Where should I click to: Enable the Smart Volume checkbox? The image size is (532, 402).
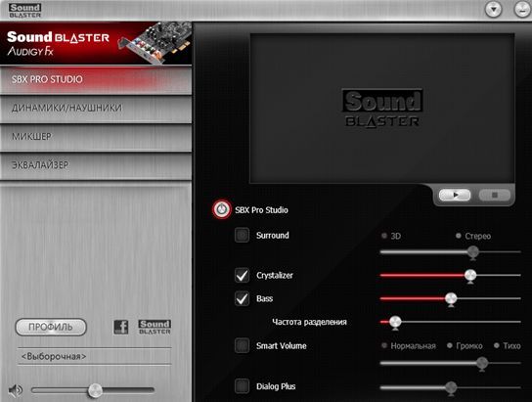242,345
